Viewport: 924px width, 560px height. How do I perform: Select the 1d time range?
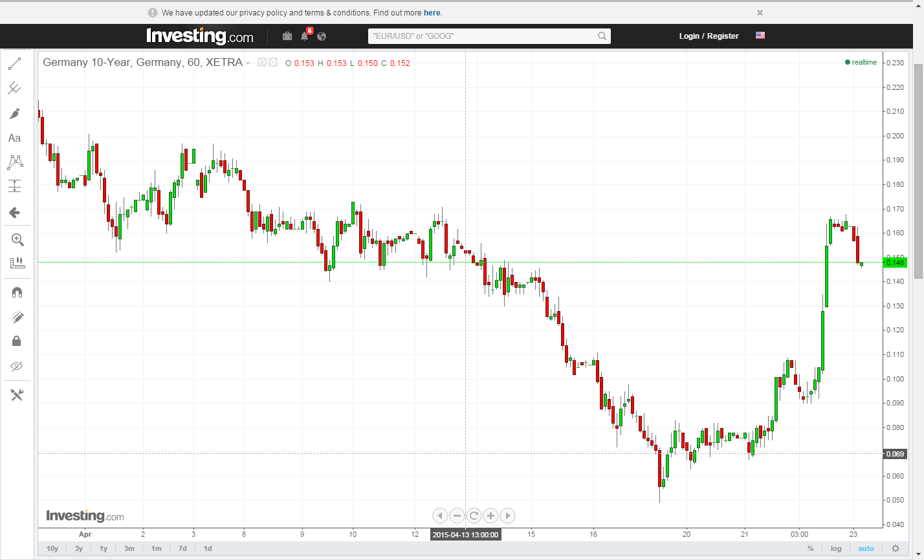pos(208,548)
